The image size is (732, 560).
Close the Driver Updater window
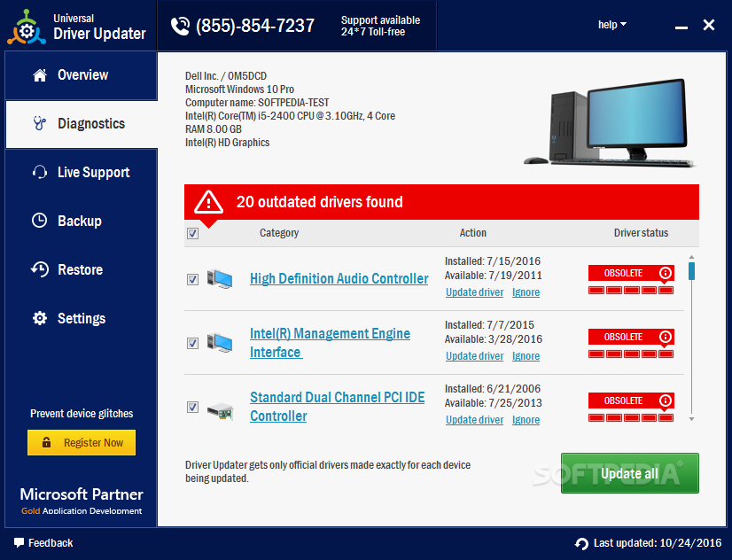[x=709, y=25]
